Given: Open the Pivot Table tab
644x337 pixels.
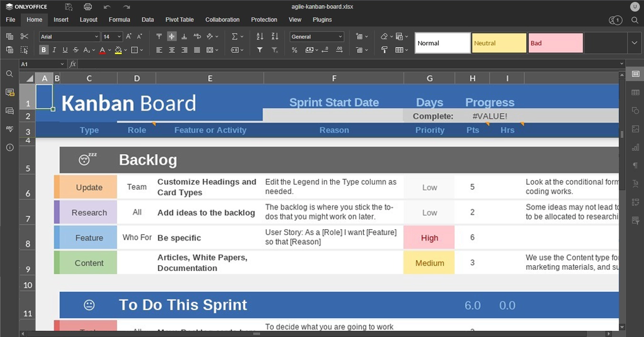Looking at the screenshot, I should (x=179, y=20).
